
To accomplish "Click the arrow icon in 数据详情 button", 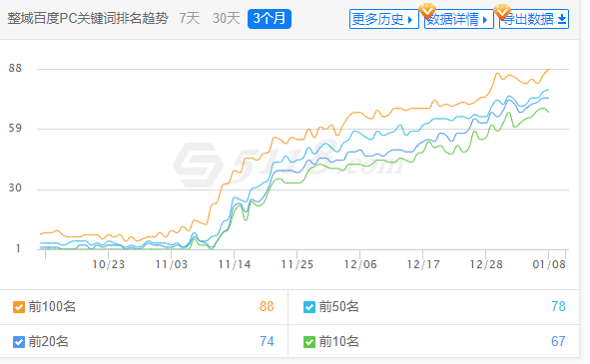I will pyautogui.click(x=484, y=20).
